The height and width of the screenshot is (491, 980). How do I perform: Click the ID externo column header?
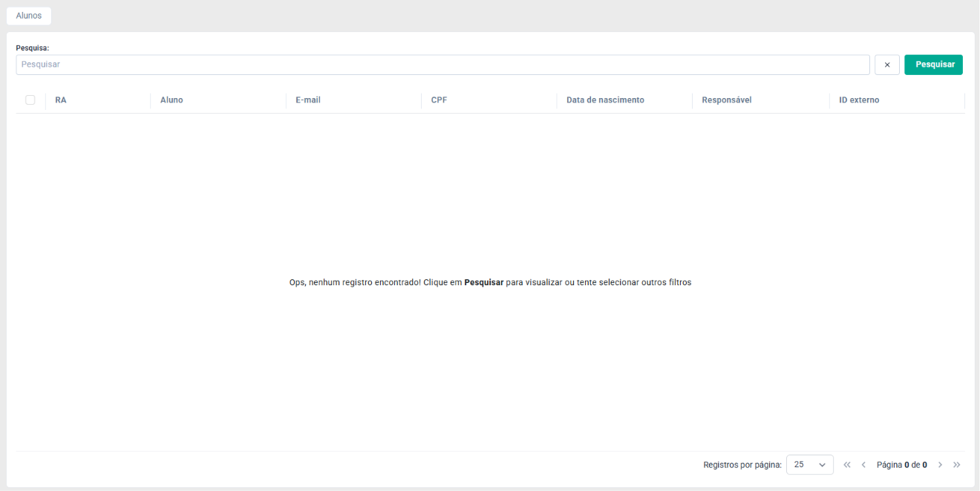pyautogui.click(x=859, y=100)
